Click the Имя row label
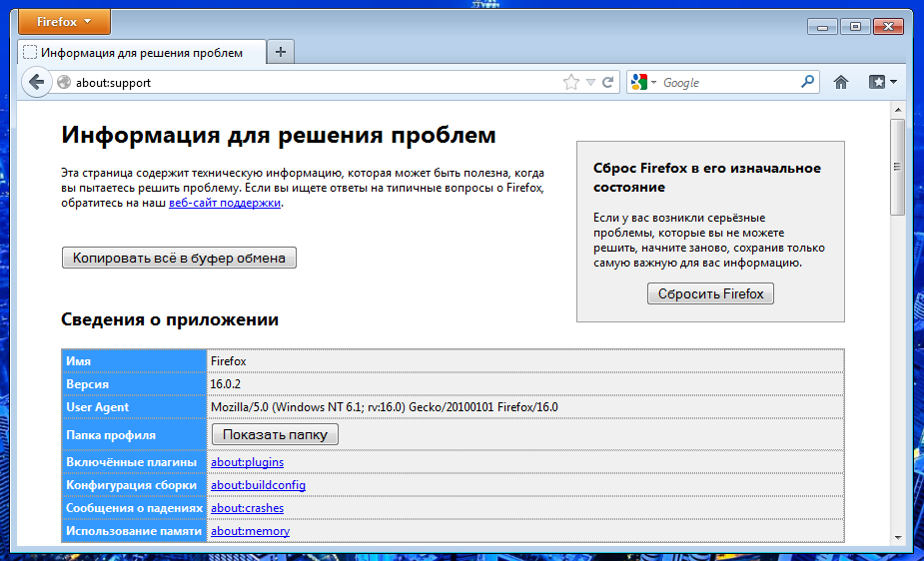The width and height of the screenshot is (924, 561). [78, 360]
